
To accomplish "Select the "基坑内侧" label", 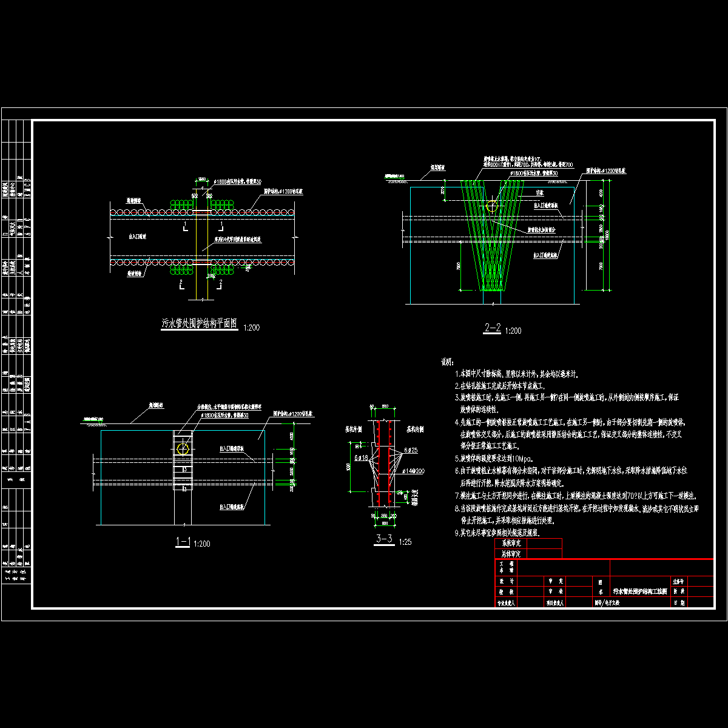I will (415, 429).
